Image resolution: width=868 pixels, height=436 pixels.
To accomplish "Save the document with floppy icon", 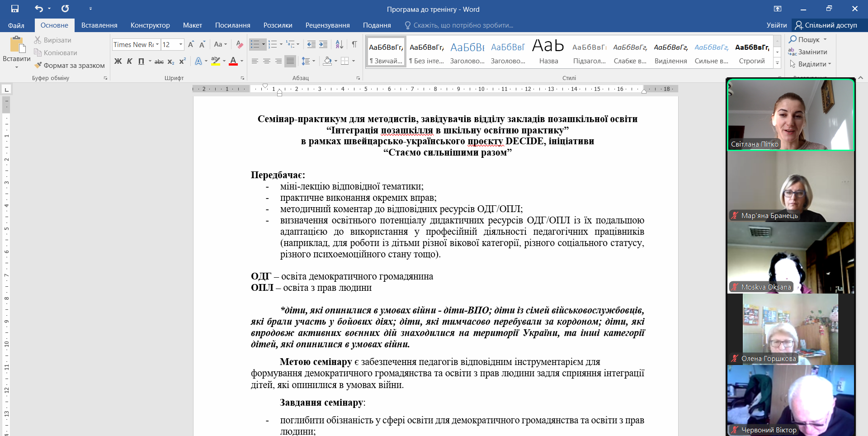I will click(x=15, y=9).
